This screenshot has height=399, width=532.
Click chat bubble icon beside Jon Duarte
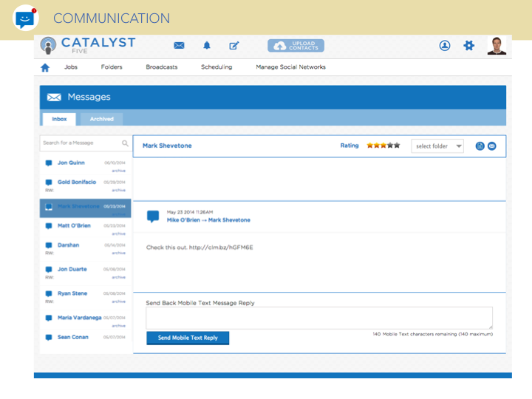point(49,270)
